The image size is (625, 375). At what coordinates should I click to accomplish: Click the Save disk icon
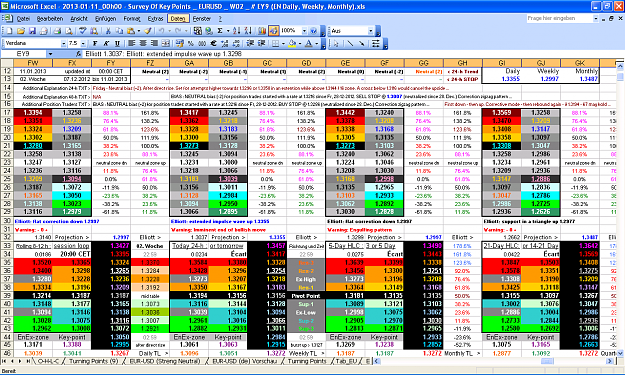click(x=32, y=31)
